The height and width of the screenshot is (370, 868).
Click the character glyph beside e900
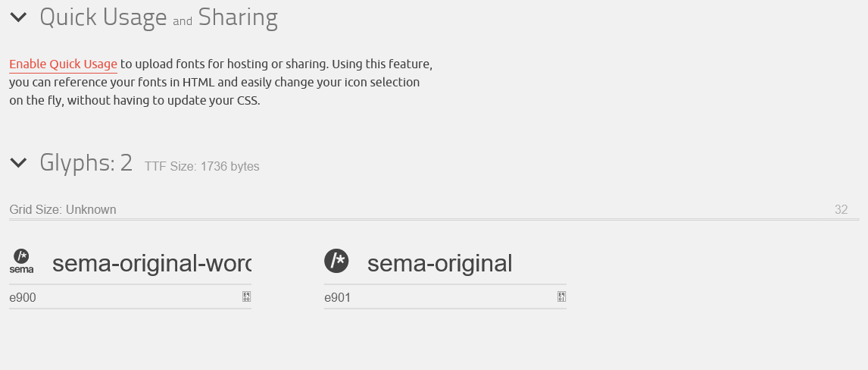pyautogui.click(x=246, y=297)
